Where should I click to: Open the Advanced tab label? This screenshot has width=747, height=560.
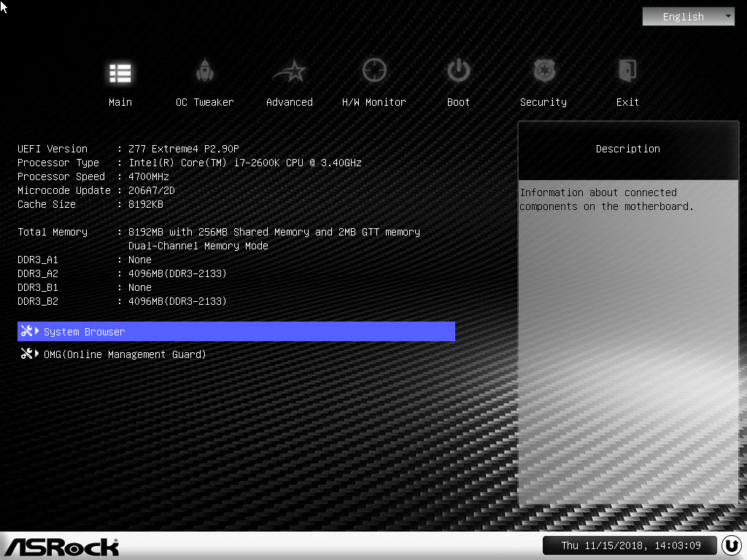(290, 102)
